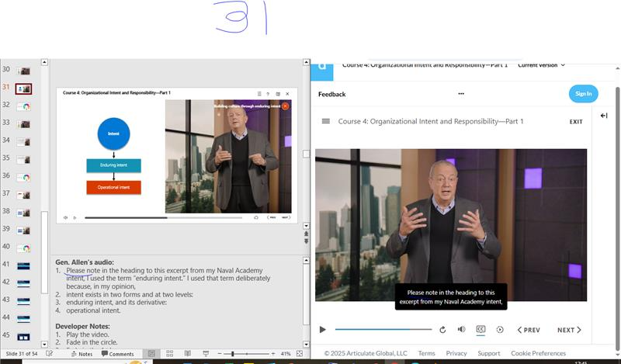Click EXIT in the course player
The image size is (621, 364).
pyautogui.click(x=576, y=122)
